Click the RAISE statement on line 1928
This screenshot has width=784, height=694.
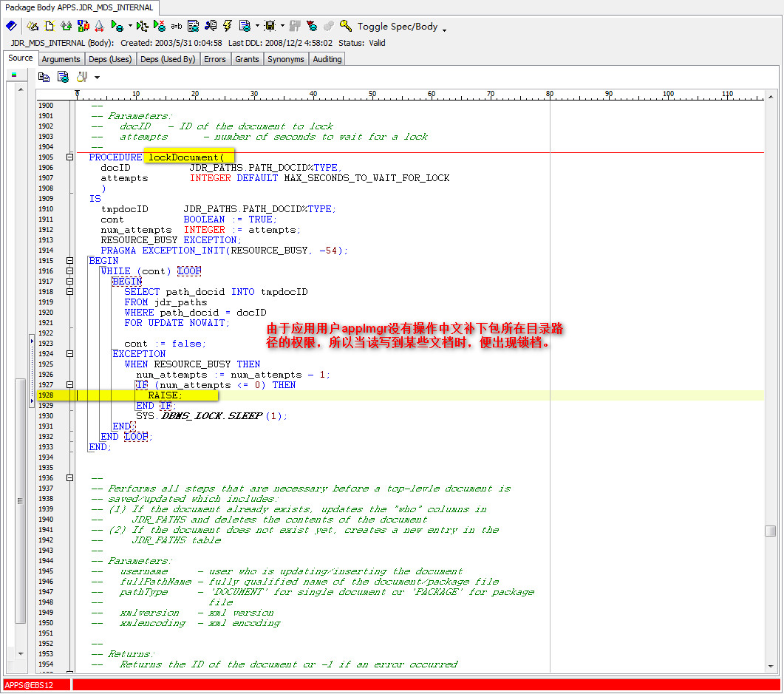pos(165,395)
